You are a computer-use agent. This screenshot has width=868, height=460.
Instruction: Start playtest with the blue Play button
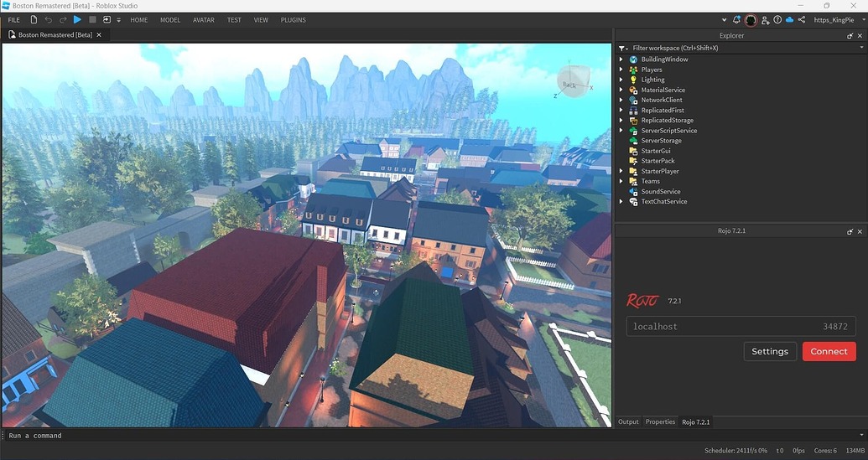[77, 20]
